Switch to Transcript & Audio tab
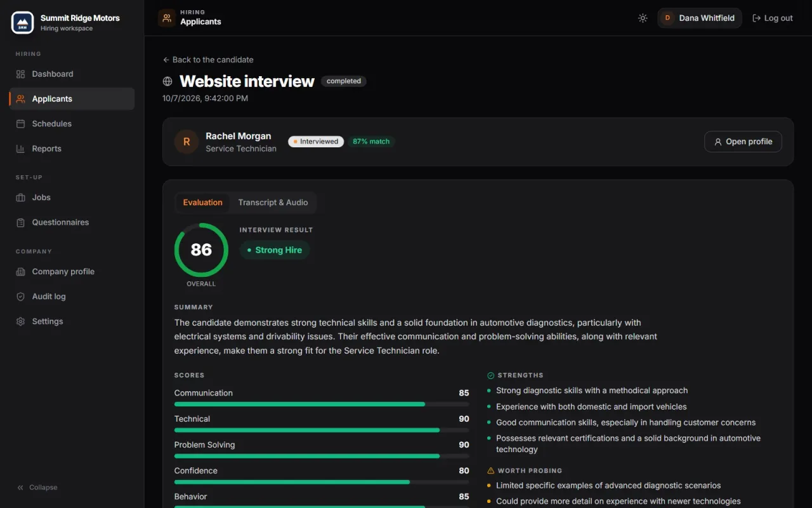This screenshot has height=508, width=812. (x=273, y=203)
